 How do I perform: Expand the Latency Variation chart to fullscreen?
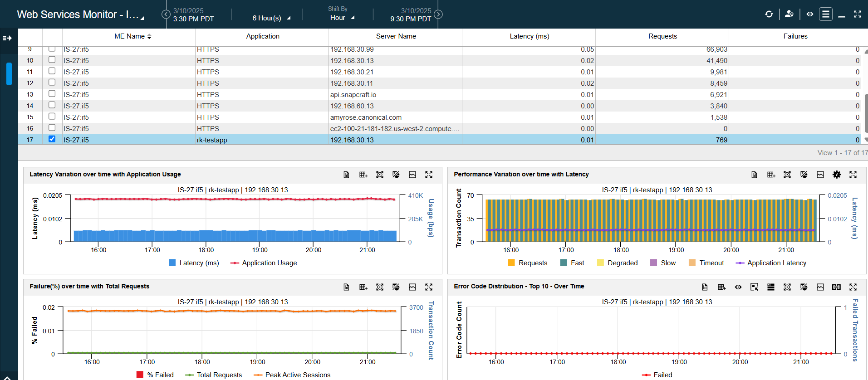pos(429,175)
